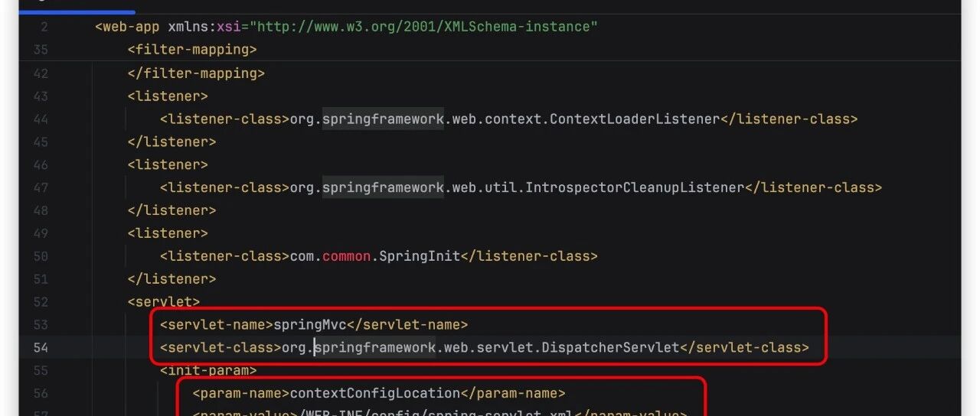
Task: Click closing </servlet-class> tag on line 54
Action: (745, 348)
